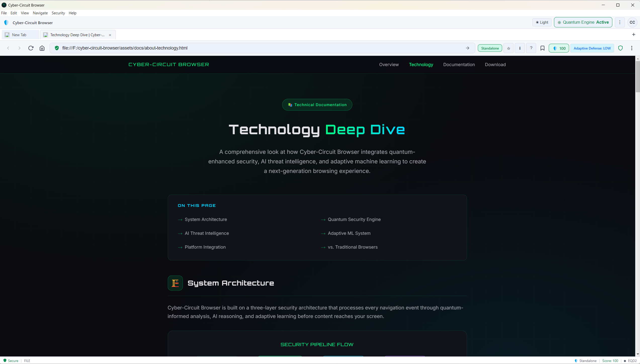Click the shield score 100 badge
The height and width of the screenshot is (364, 640).
click(x=559, y=48)
